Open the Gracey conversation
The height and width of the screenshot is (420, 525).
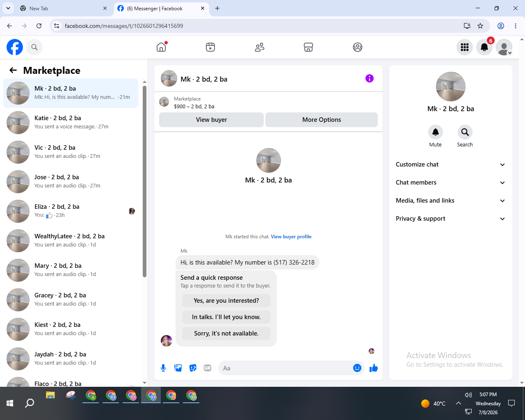(71, 300)
